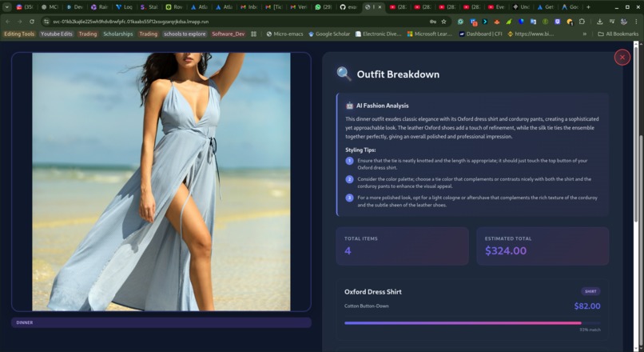The width and height of the screenshot is (644, 352).
Task: Open Scholarships bookmark folder
Action: pos(118,34)
